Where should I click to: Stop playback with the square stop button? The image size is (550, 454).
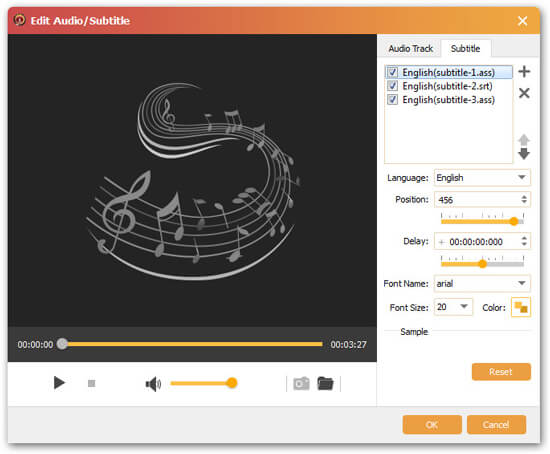click(92, 383)
